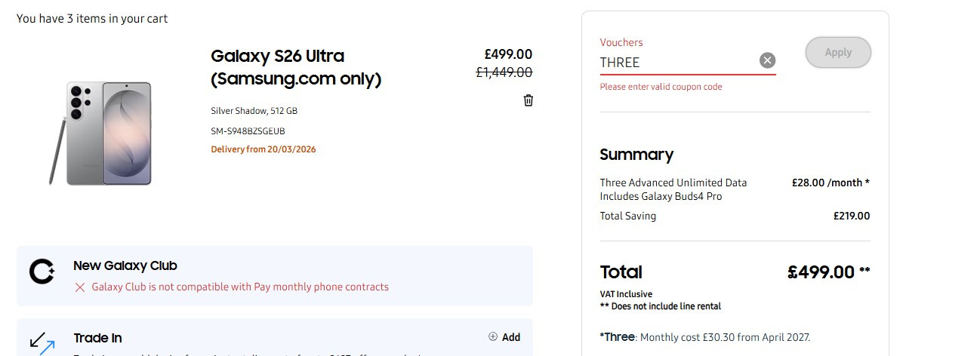Click the Total Saving amount £219.00
The image size is (980, 356).
[852, 216]
